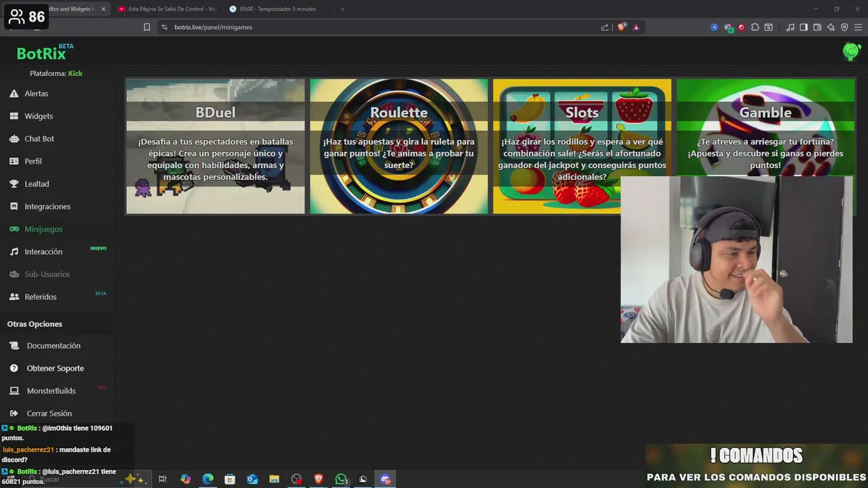Click the Alertas warning triangle icon

pyautogui.click(x=14, y=94)
